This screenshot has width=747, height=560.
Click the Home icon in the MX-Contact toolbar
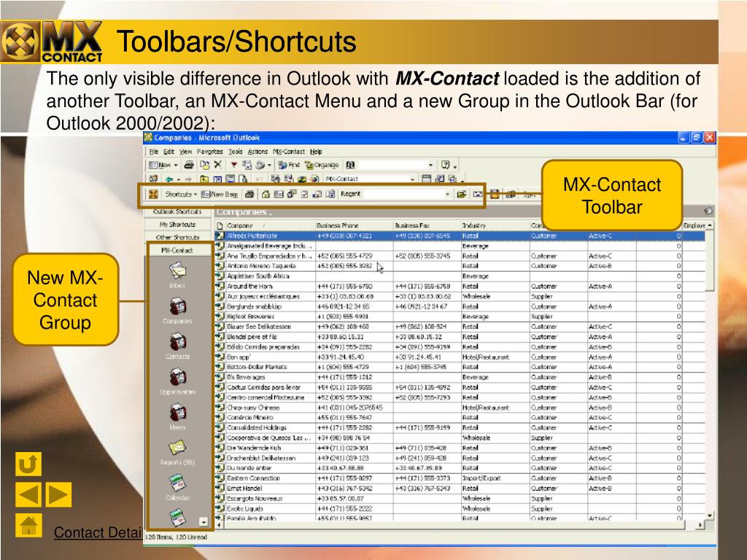point(266,194)
